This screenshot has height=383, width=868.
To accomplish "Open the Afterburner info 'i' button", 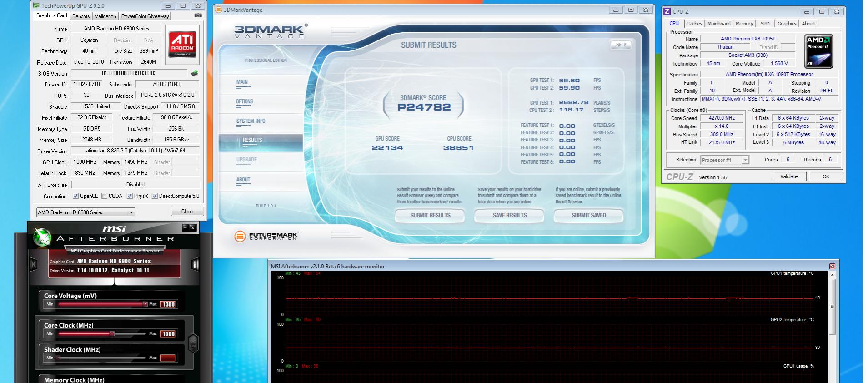I will click(195, 264).
